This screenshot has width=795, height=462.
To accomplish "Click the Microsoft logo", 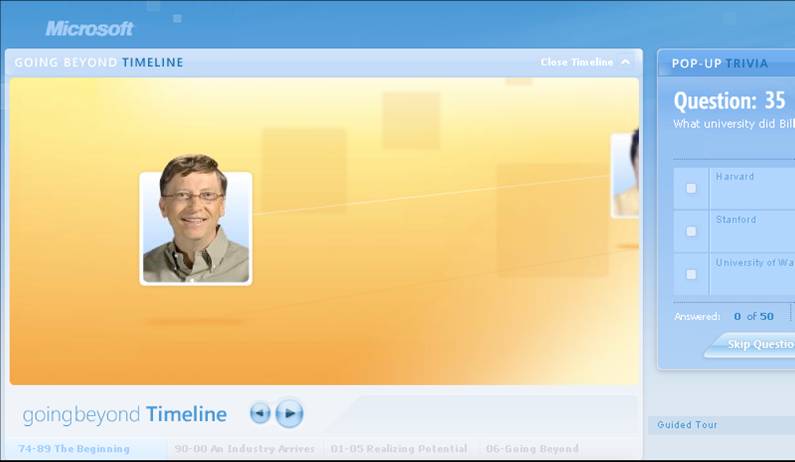I will 89,28.
